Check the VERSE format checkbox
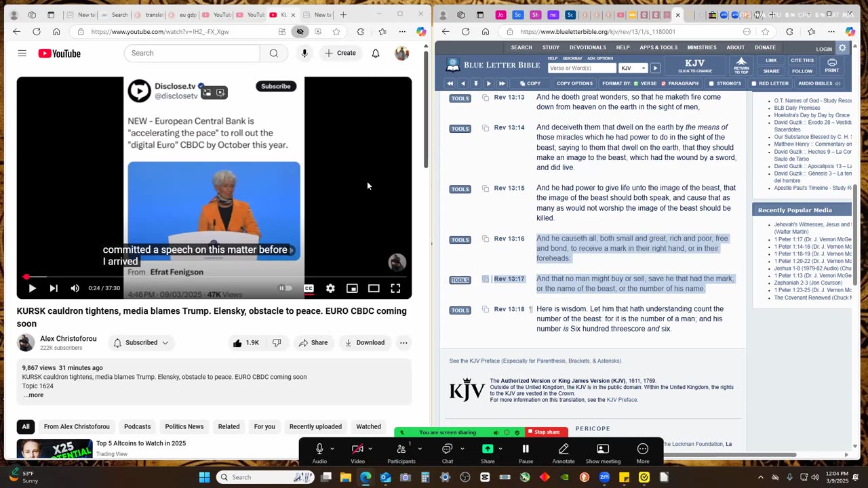Image resolution: width=868 pixels, height=488 pixels. (x=635, y=83)
